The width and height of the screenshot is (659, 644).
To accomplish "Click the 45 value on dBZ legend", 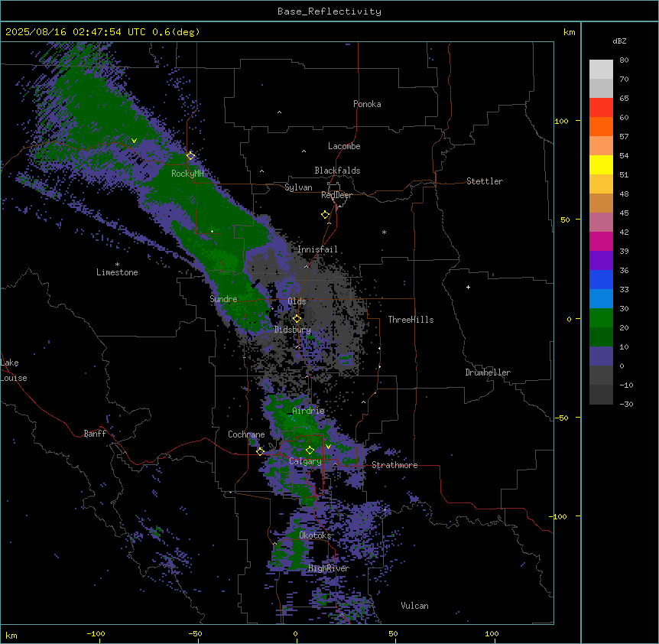I will coord(624,213).
